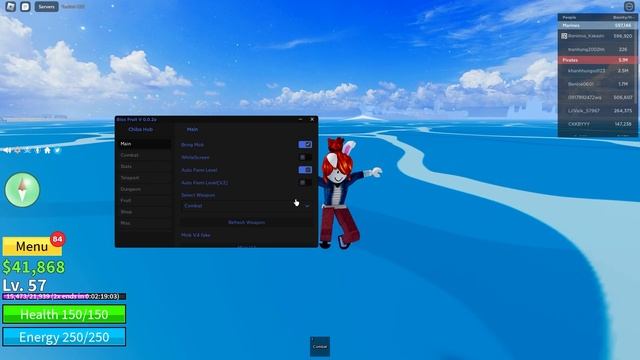Click the Marines team header row

(x=597, y=25)
